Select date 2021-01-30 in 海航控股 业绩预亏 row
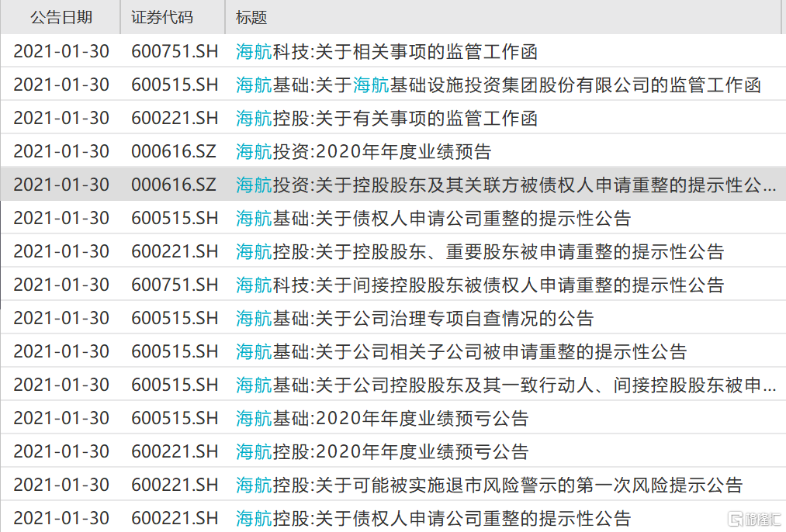Image resolution: width=786 pixels, height=532 pixels. pyautogui.click(x=61, y=451)
